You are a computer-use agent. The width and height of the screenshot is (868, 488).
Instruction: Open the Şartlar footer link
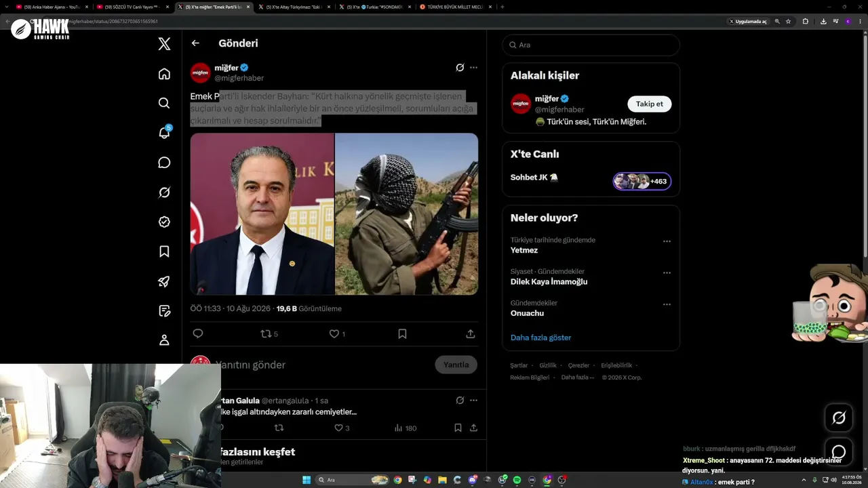click(519, 365)
